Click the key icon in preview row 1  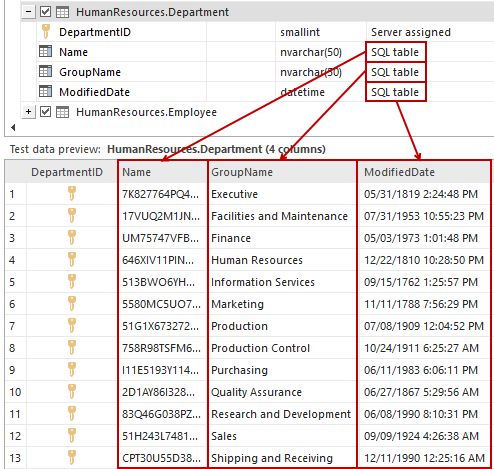72,193
